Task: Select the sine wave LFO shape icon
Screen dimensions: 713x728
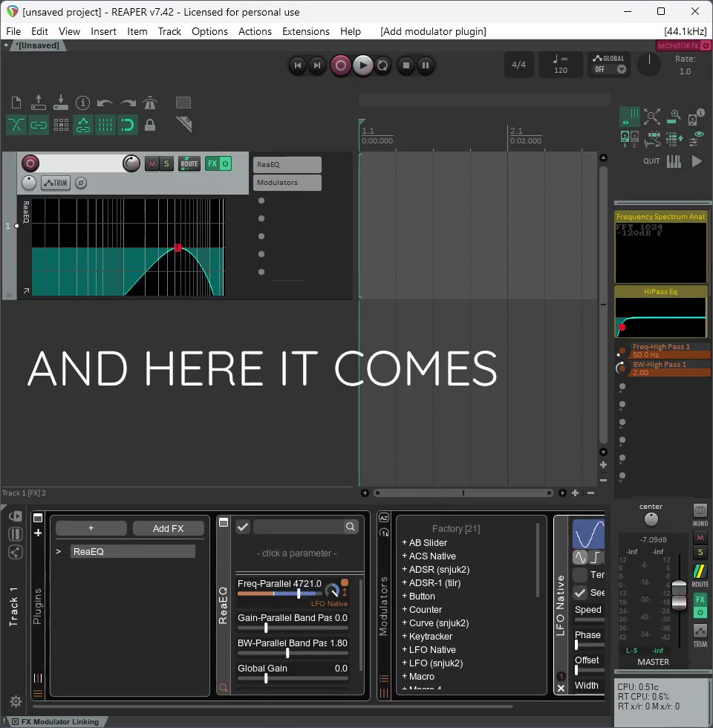Action: click(x=580, y=557)
